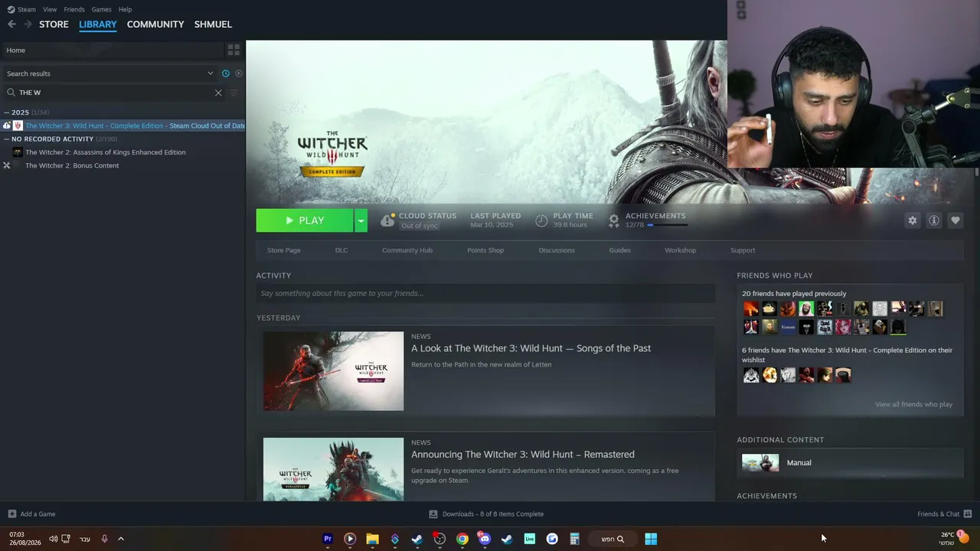Open the Search results dropdown

(x=109, y=73)
